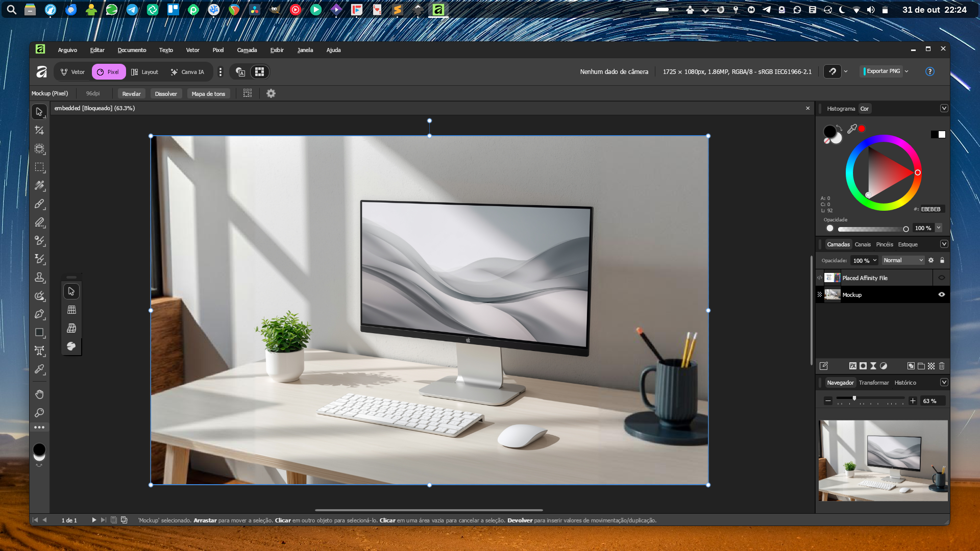This screenshot has height=551, width=980.
Task: Click the navigator zoom slider handle
Action: click(854, 398)
